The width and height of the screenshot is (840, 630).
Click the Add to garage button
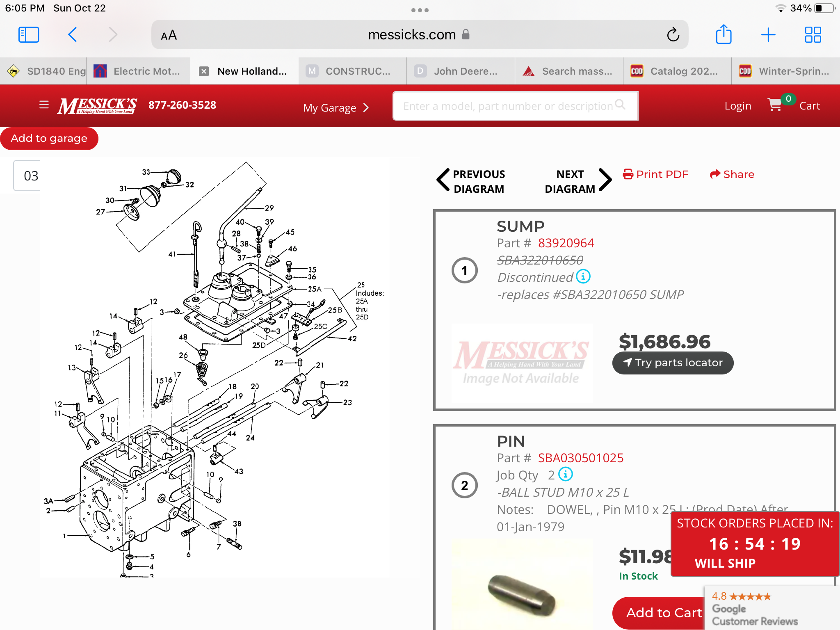point(49,138)
